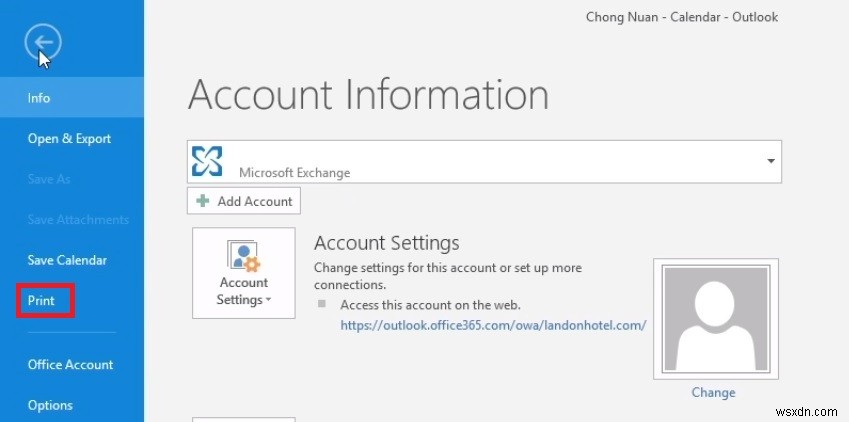Click the greyed-out Save Attachments item
The width and height of the screenshot is (849, 422).
[x=79, y=219]
